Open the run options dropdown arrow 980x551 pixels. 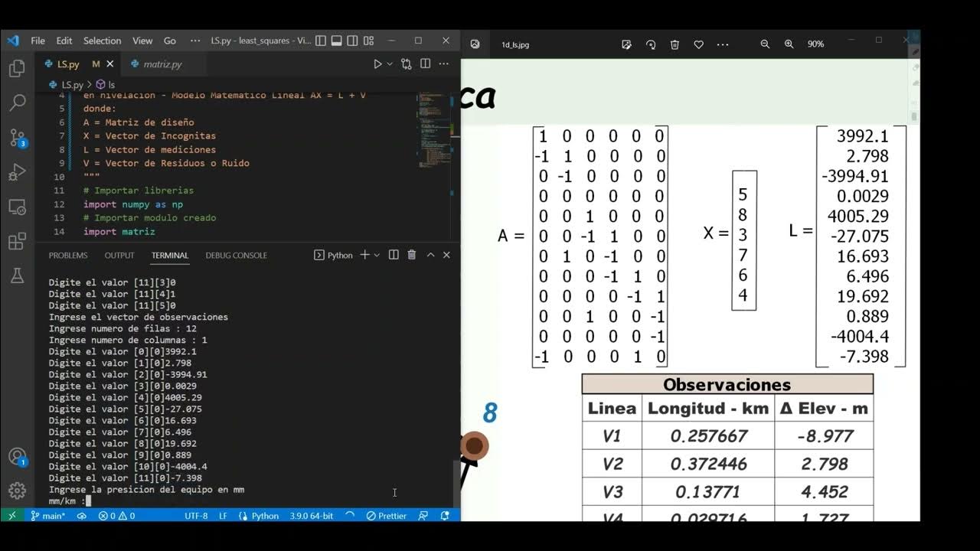click(390, 64)
